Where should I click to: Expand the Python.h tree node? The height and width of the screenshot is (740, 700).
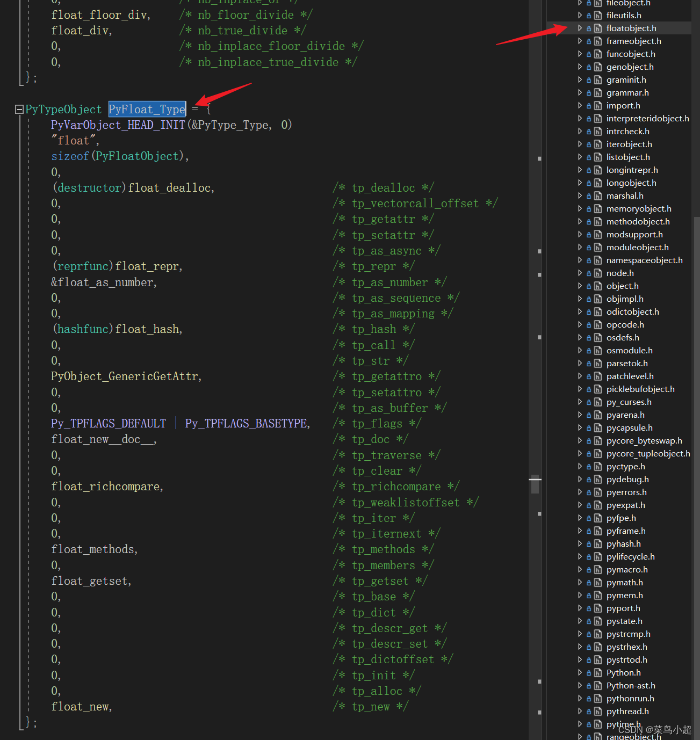point(580,672)
